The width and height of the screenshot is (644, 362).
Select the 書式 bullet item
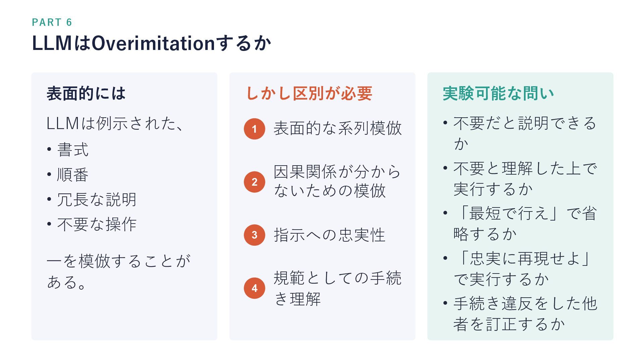[73, 149]
